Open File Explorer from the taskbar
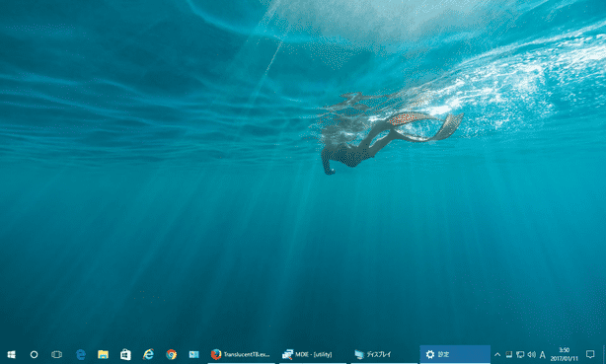Viewport: 606px width, 364px height. pos(103,354)
